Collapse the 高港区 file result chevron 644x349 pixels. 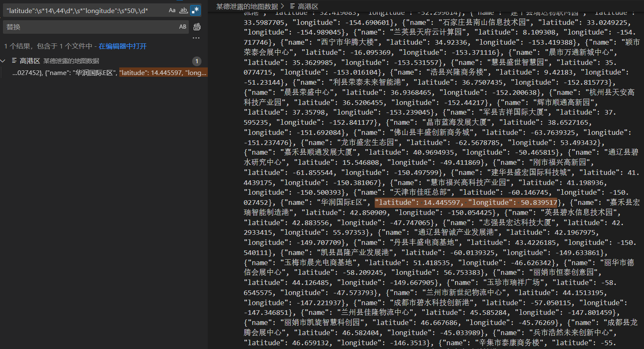[3, 61]
